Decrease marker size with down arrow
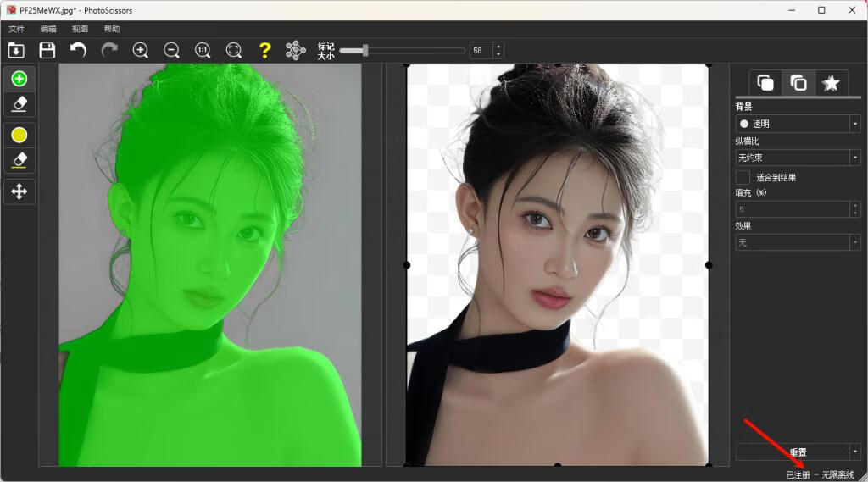868x482 pixels. [x=498, y=54]
